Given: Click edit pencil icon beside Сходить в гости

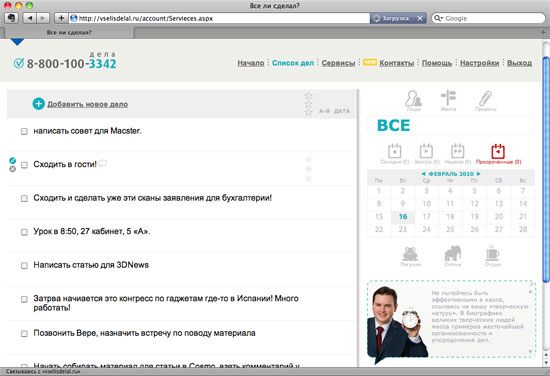Looking at the screenshot, I should (x=13, y=161).
